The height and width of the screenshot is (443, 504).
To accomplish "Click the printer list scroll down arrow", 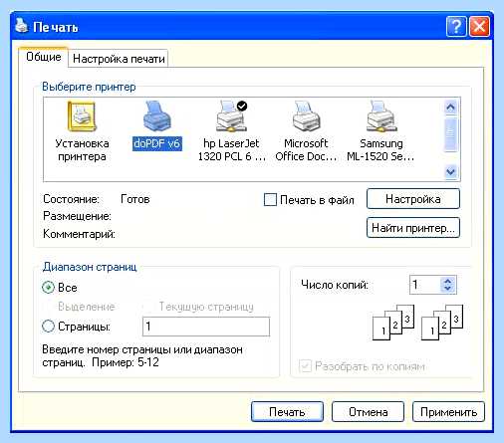I will 450,171.
